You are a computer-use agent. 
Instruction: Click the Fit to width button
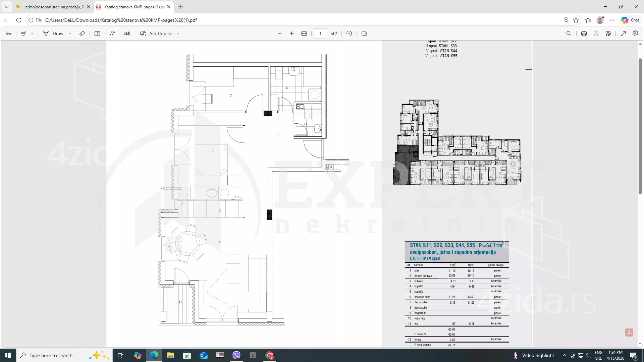[304, 34]
